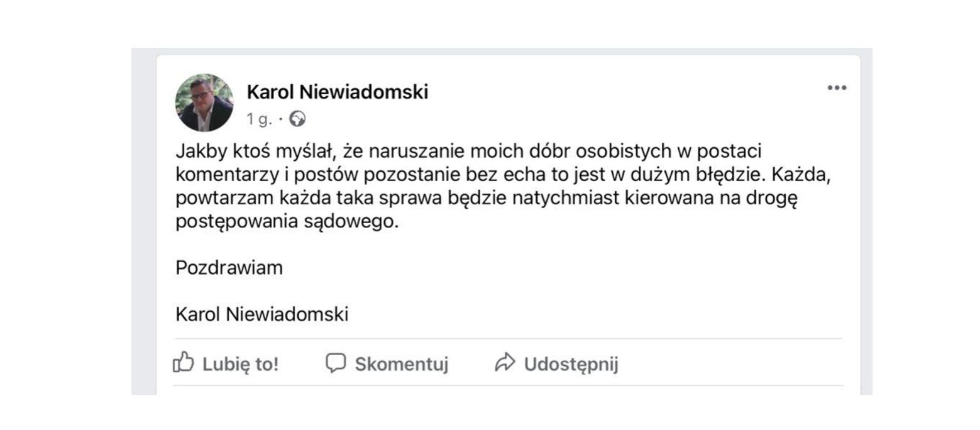
Task: Click the phrase "postępowania sądowego."
Action: click(287, 222)
